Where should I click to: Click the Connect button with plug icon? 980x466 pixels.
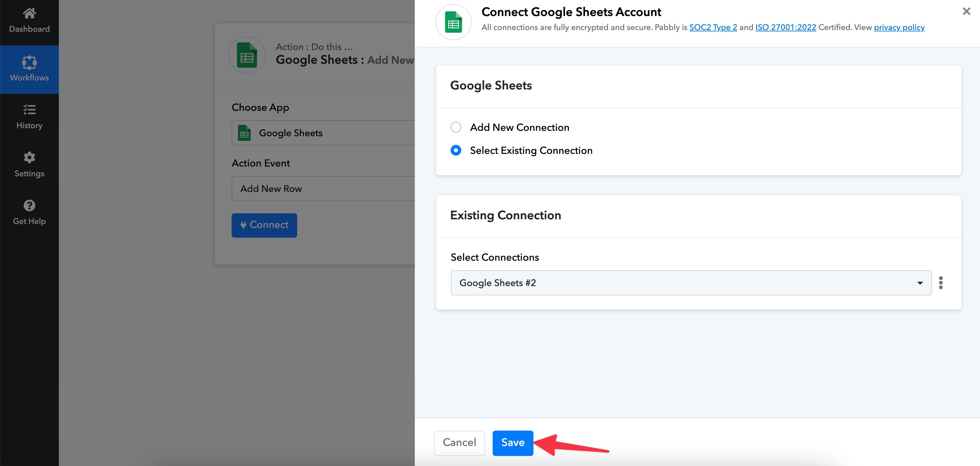click(x=264, y=225)
